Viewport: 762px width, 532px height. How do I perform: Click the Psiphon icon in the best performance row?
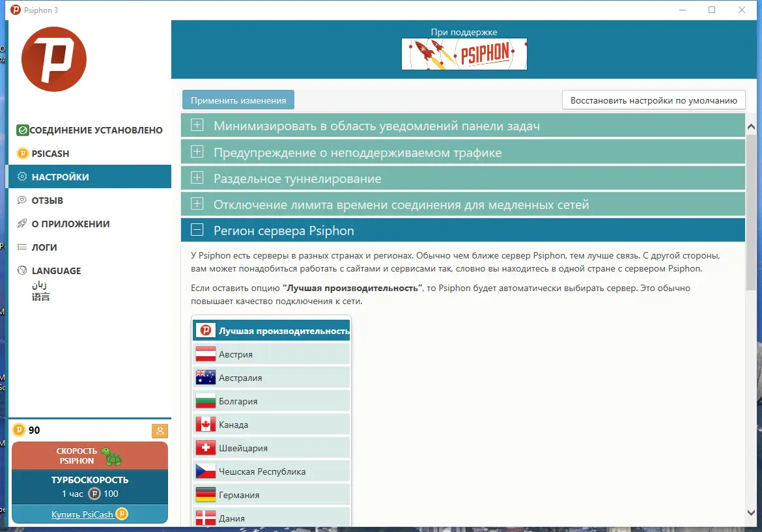tap(206, 330)
